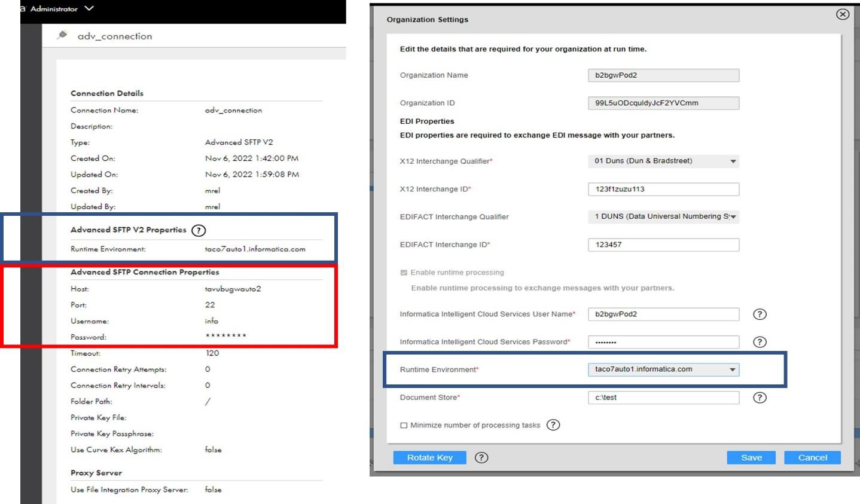Click Use Curve Kex Algorithm false value

pos(213,450)
